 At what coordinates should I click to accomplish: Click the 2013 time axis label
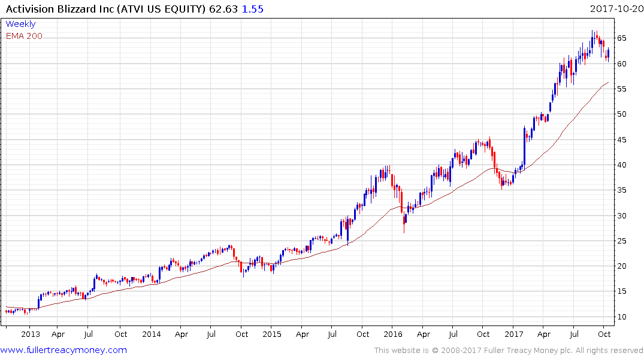pos(31,334)
